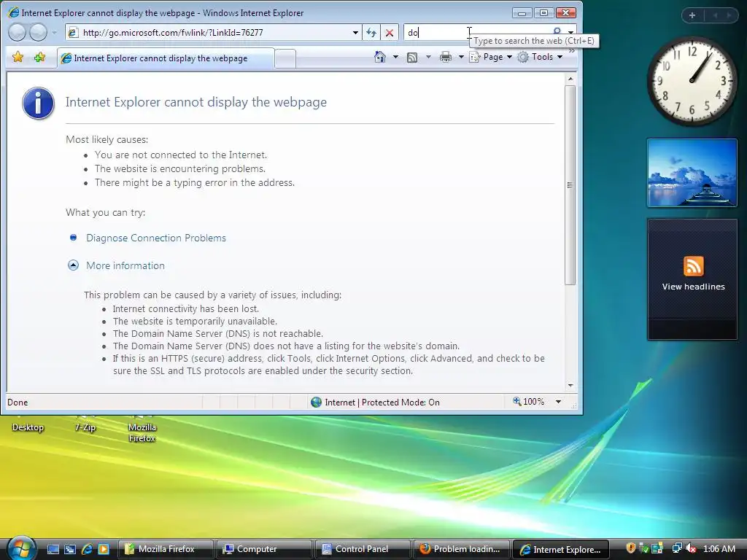
Task: Click the 'More information' link text
Action: [125, 265]
